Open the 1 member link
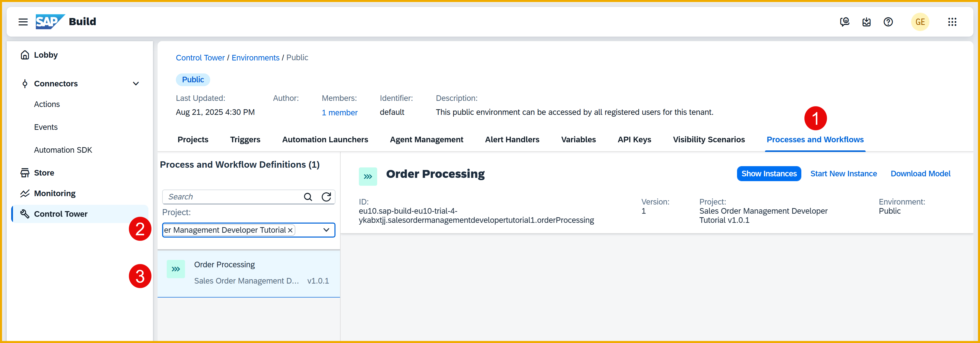The width and height of the screenshot is (980, 343). [x=339, y=113]
